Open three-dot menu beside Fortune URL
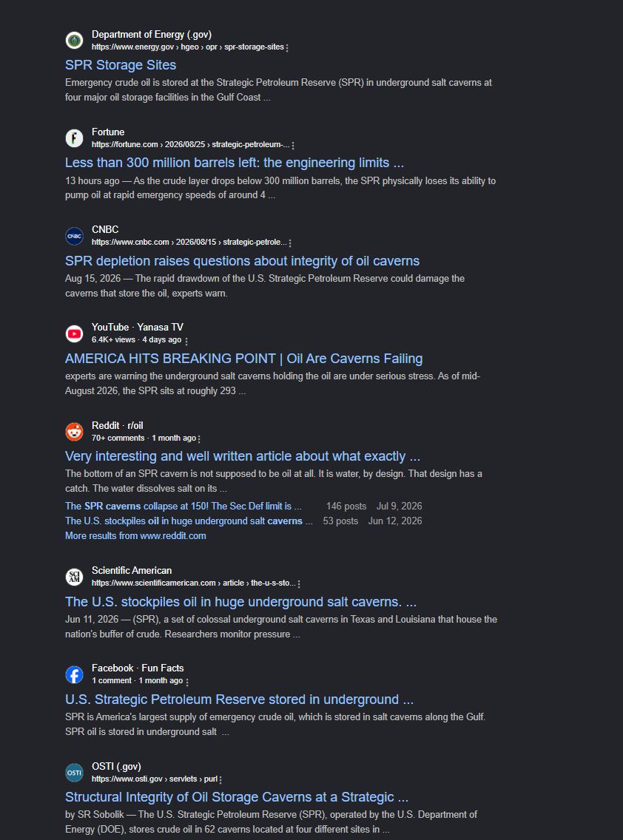This screenshot has height=840, width=623. [x=293, y=145]
